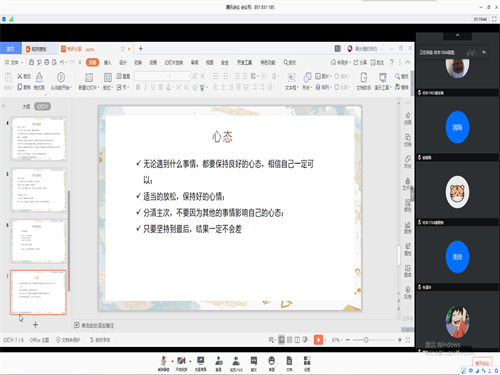Screen dimensions: 500x375
Task: Click the undo arrow icon
Action: coord(63,62)
